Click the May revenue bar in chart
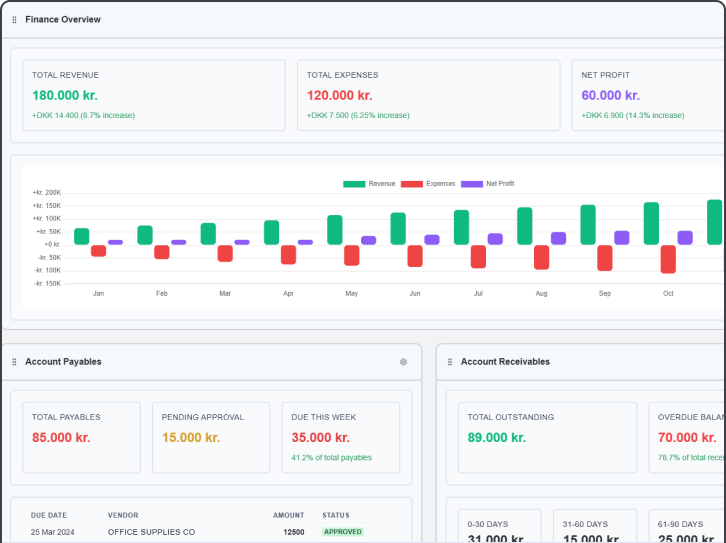This screenshot has width=726, height=543. (x=335, y=230)
